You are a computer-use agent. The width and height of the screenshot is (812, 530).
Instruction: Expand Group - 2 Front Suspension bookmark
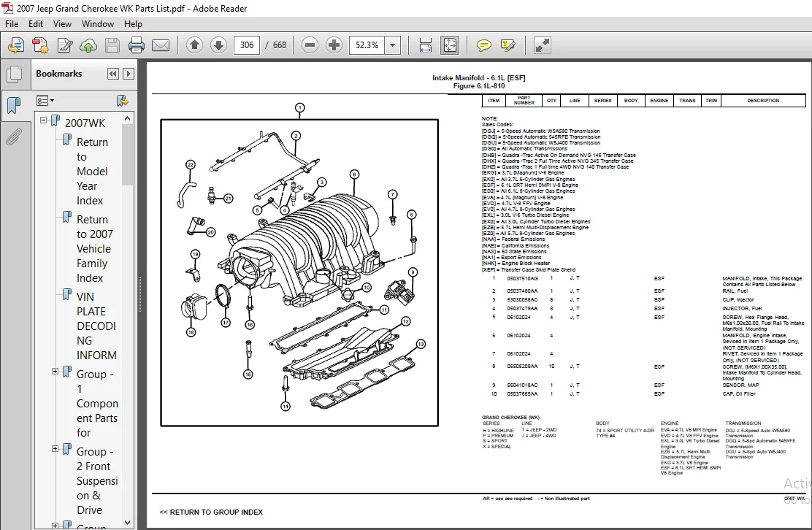(x=55, y=449)
